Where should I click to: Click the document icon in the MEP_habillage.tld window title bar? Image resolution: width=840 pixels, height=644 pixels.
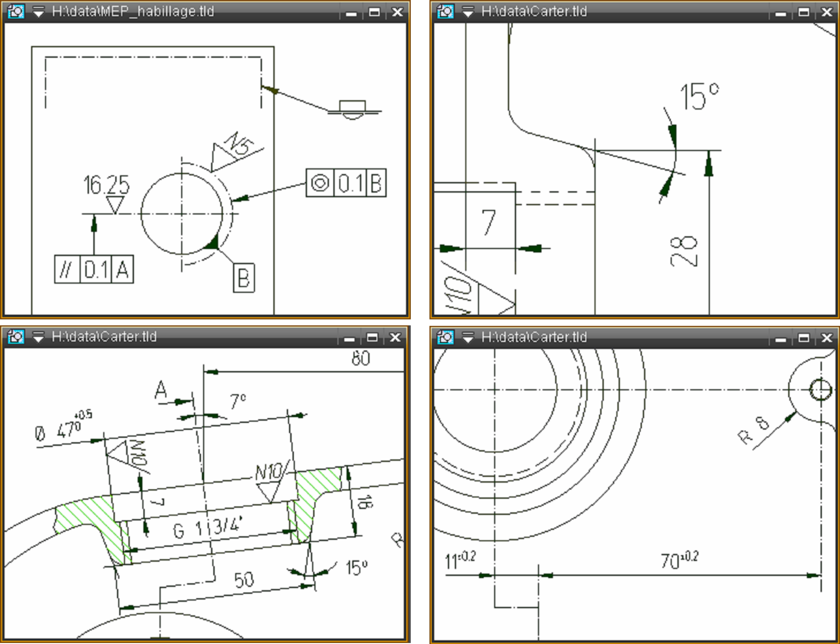[x=16, y=11]
